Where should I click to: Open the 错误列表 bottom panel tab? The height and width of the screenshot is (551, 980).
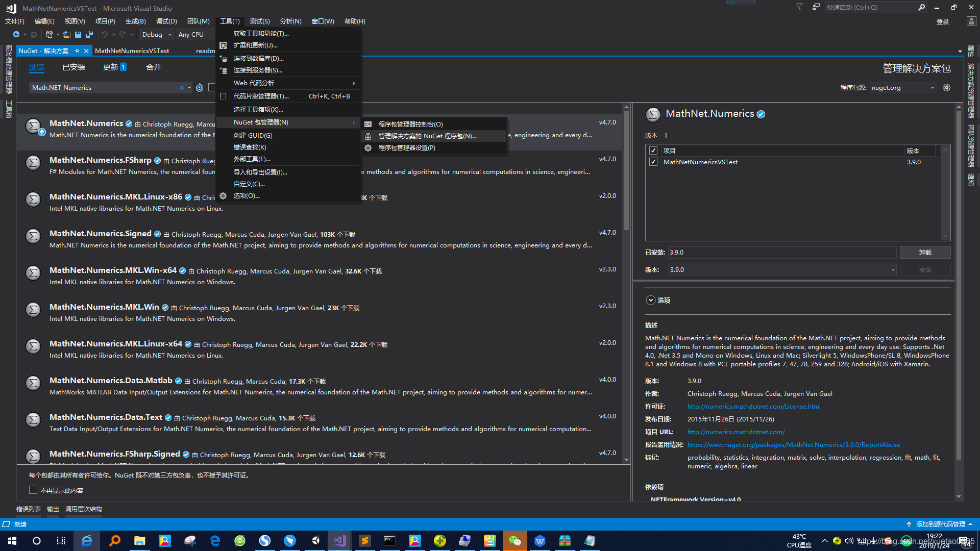(29, 509)
